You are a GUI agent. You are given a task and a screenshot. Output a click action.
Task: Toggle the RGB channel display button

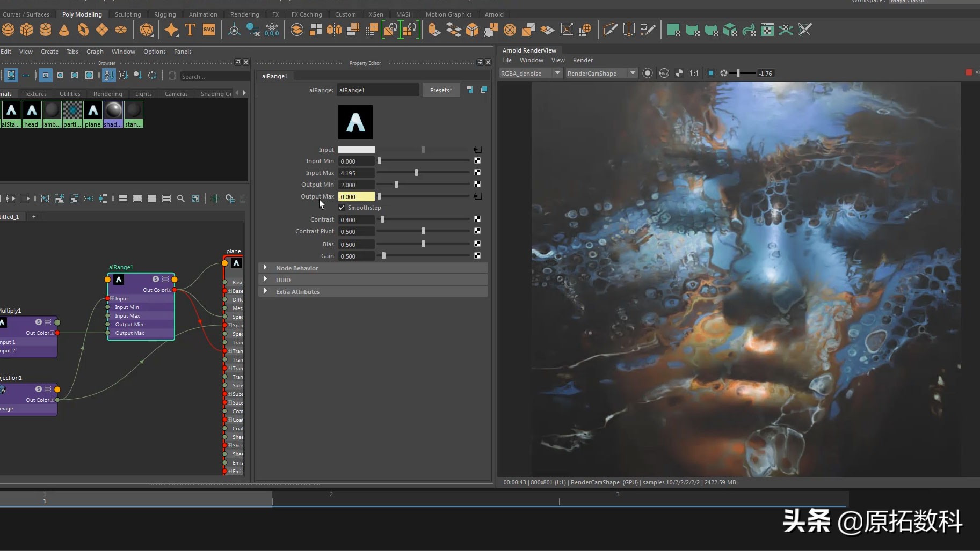(664, 74)
